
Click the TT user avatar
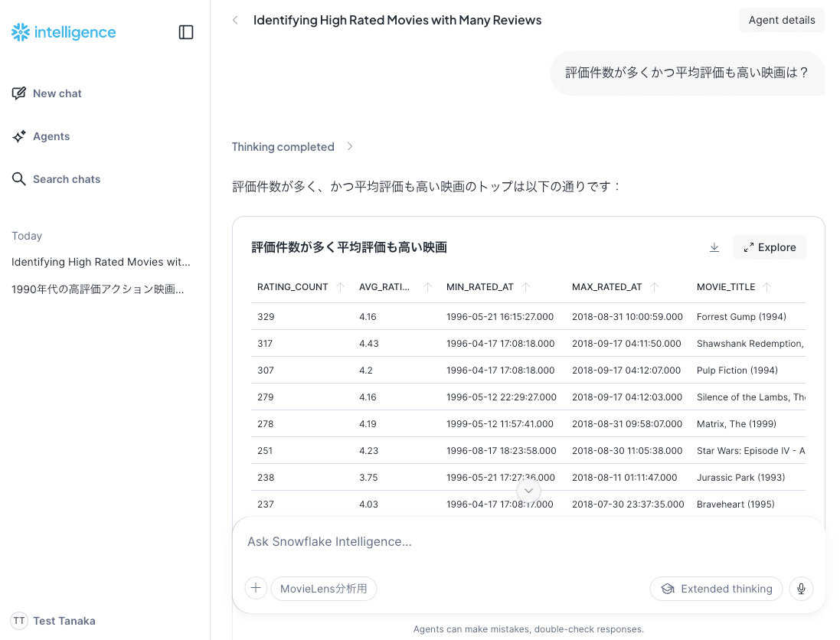[x=19, y=621]
